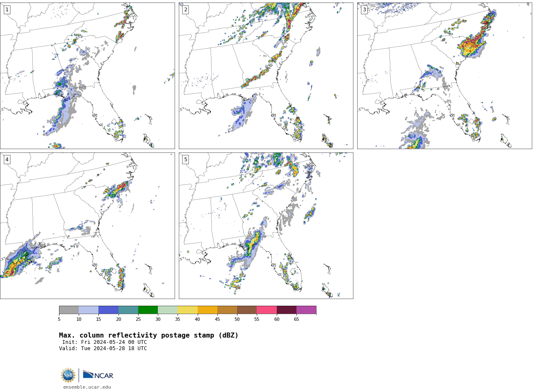Select the tan 45-50 dBZ swatch
The image size is (536, 392).
pyautogui.click(x=227, y=310)
